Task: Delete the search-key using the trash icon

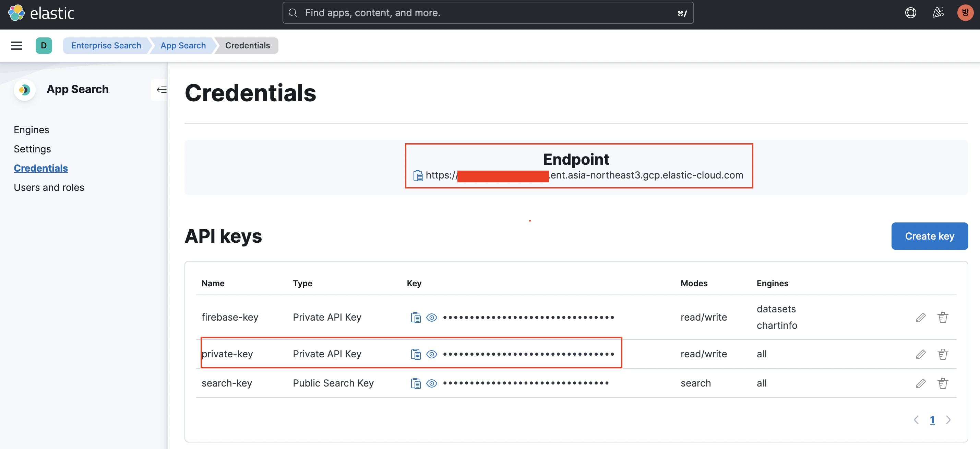Action: point(942,383)
